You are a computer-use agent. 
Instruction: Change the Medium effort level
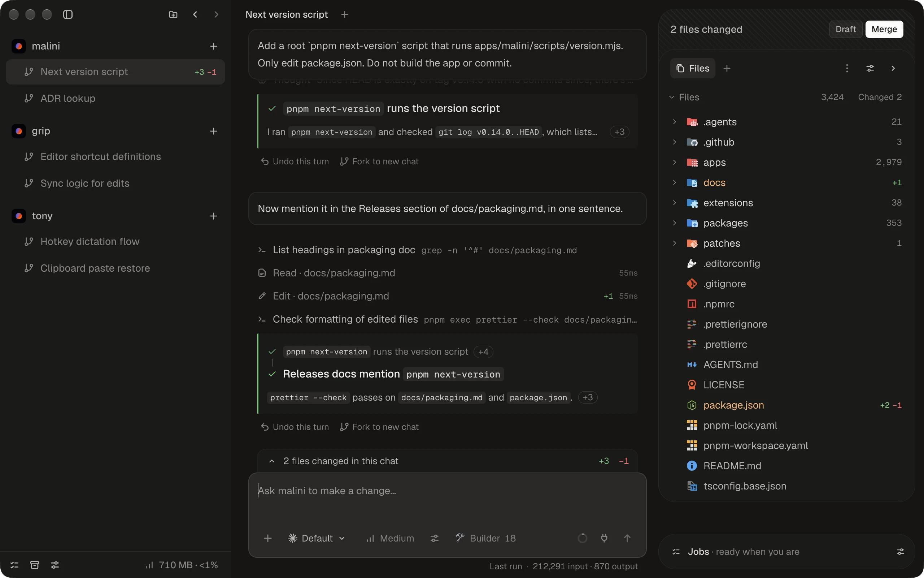[x=390, y=538]
